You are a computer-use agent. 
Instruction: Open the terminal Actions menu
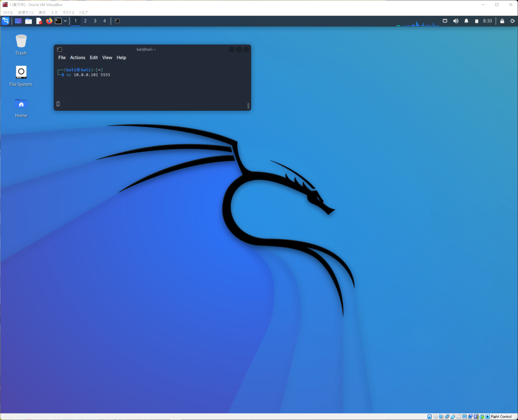point(78,57)
